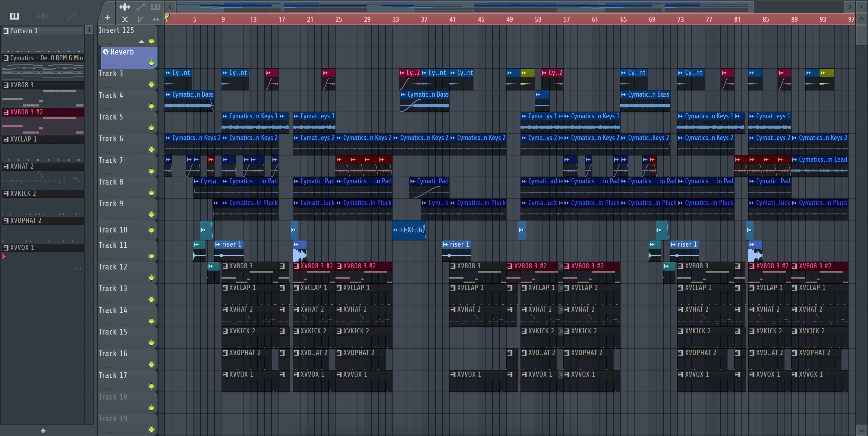This screenshot has width=868, height=436.
Task: Click the TEXT..6) clip on Track 10
Action: 409,230
